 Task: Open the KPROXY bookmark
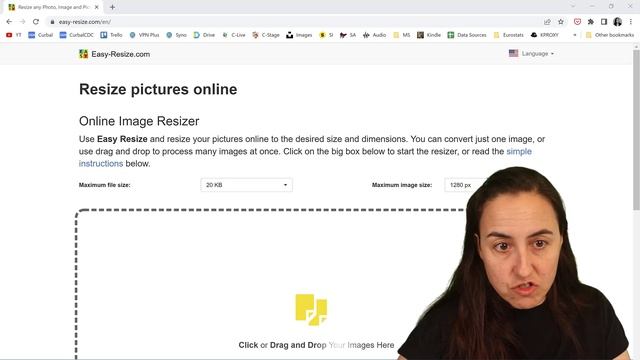(x=544, y=35)
